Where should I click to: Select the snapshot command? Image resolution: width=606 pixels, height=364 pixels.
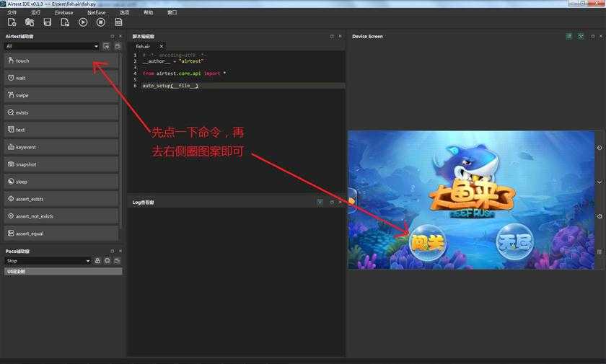[61, 164]
